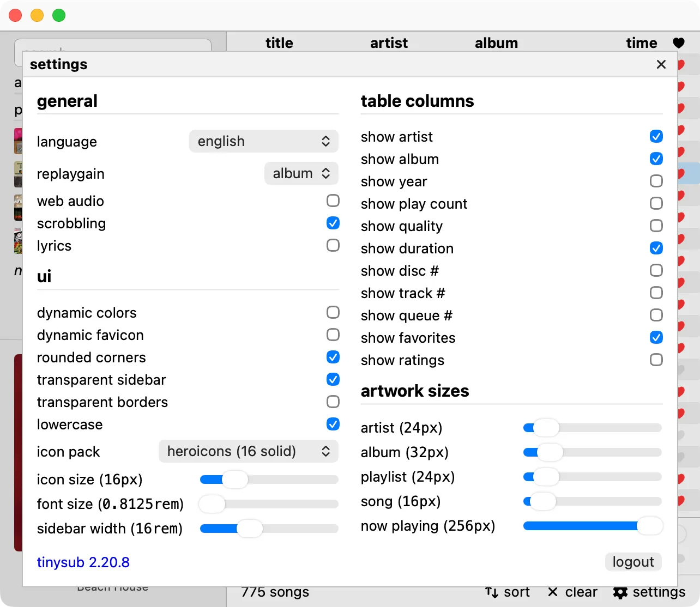Uncheck the lowercase option
This screenshot has width=700, height=607.
[333, 424]
